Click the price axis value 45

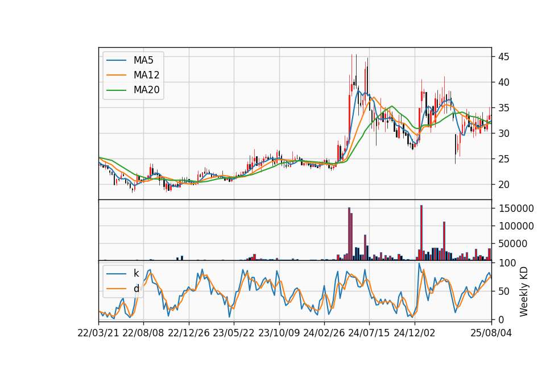coord(504,57)
